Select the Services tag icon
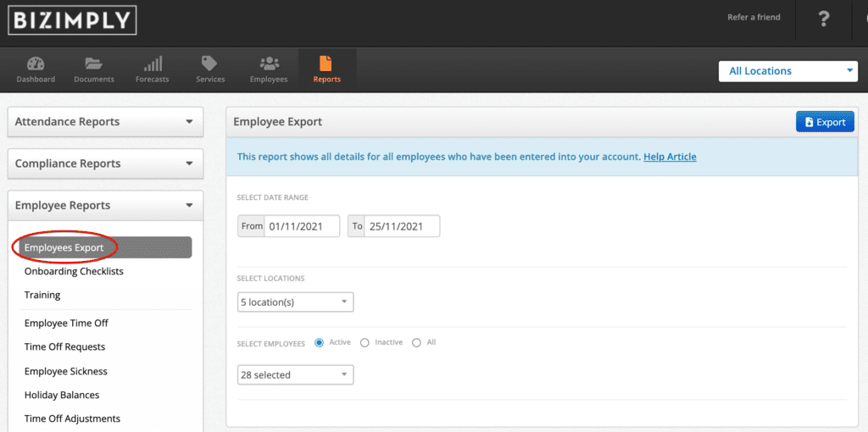This screenshot has width=868, height=432. point(210,63)
